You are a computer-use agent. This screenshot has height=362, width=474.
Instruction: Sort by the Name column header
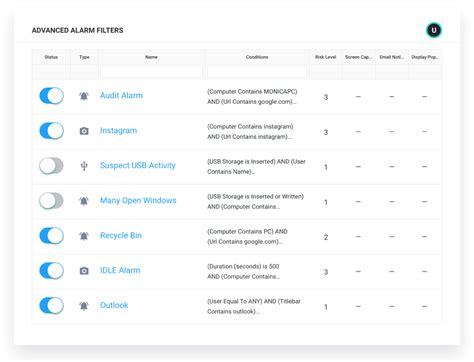coord(151,57)
